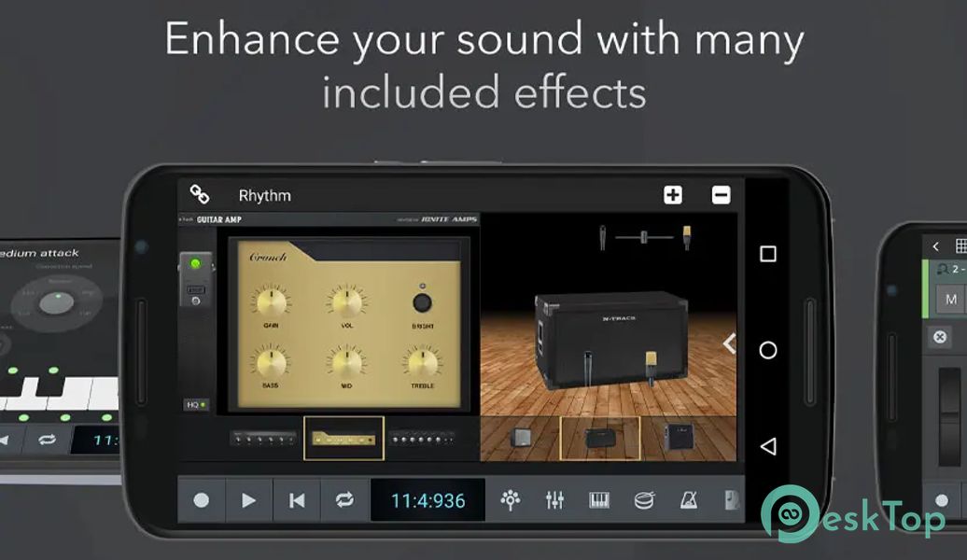This screenshot has height=560, width=967.
Task: Tap back chevron on right phone
Action: (935, 246)
